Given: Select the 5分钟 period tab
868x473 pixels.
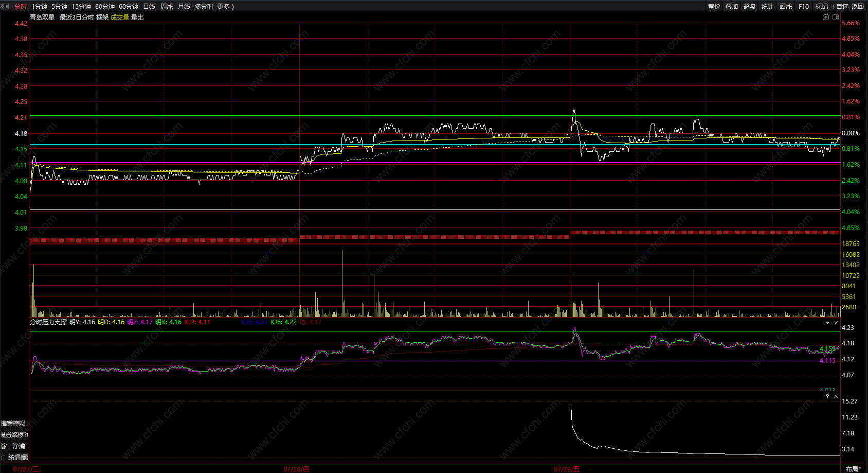Looking at the screenshot, I should (59, 6).
